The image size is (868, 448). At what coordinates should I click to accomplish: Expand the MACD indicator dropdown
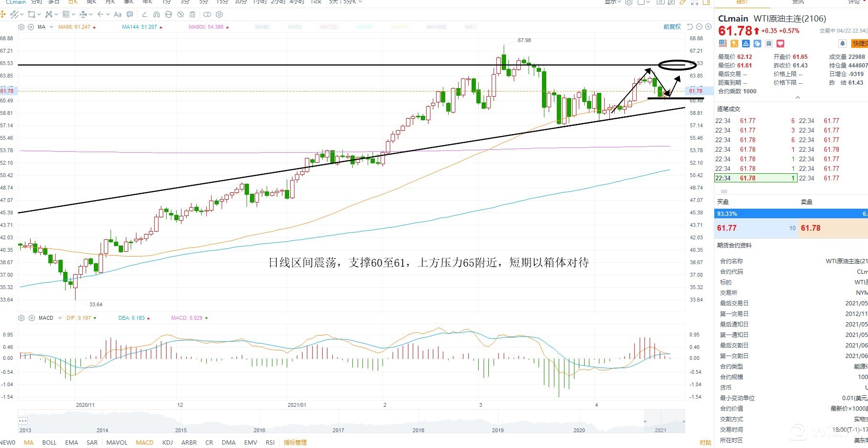60,318
